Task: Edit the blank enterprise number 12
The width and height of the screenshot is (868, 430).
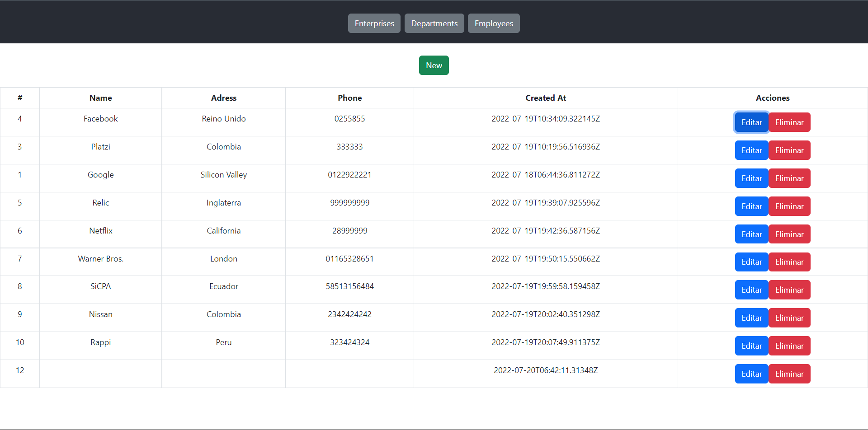Action: click(x=751, y=374)
